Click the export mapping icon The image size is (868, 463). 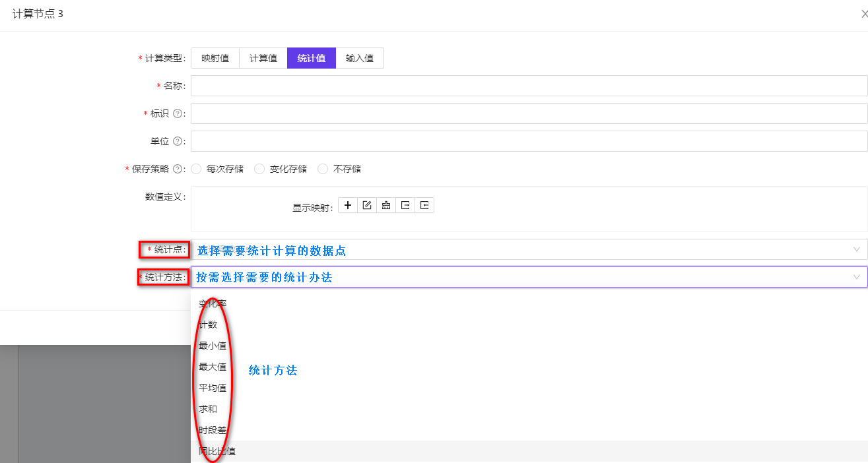(x=405, y=204)
